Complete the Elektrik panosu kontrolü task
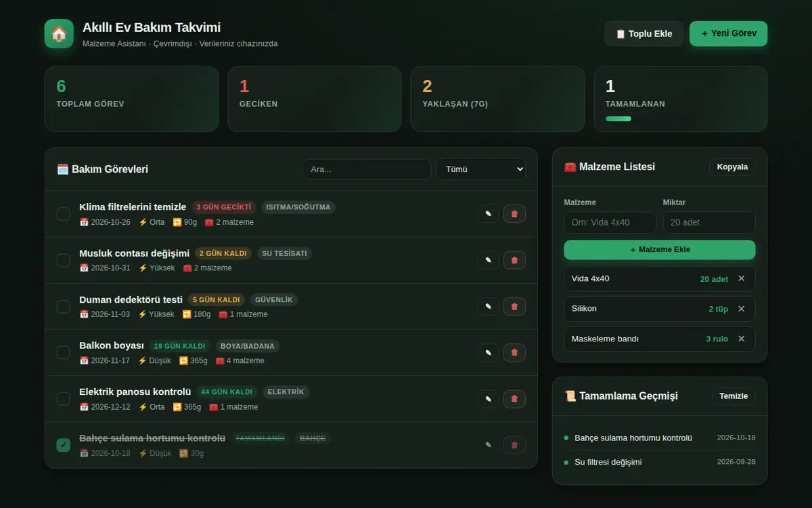This screenshot has height=508, width=812. point(64,399)
